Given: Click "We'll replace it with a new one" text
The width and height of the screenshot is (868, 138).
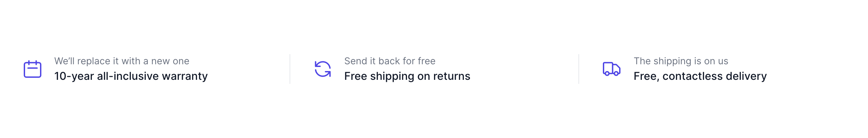Looking at the screenshot, I should tap(122, 61).
